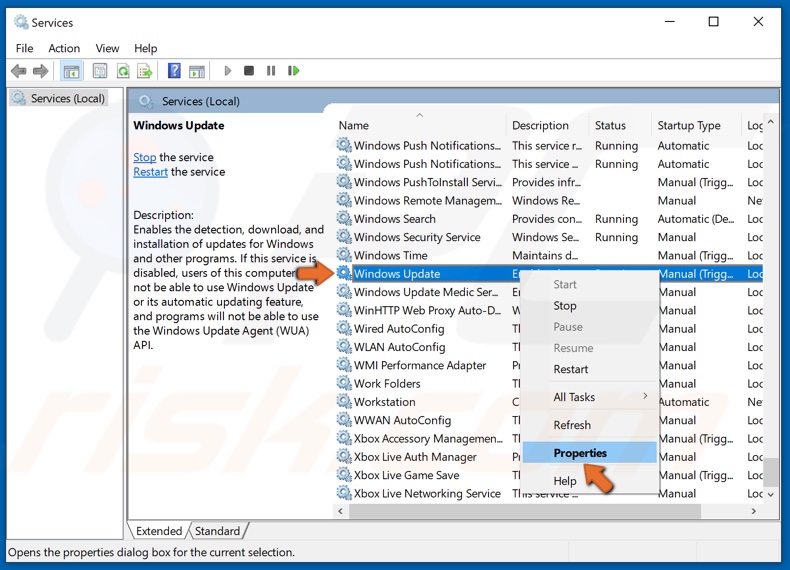Click the Pause Service toolbar icon
The width and height of the screenshot is (790, 570).
[x=271, y=71]
